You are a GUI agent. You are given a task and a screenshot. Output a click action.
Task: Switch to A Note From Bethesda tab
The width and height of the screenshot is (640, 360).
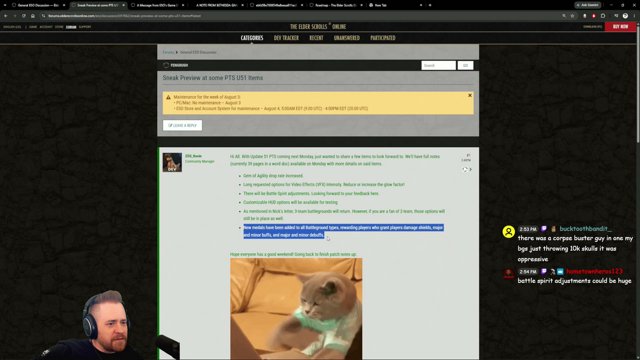[216, 5]
